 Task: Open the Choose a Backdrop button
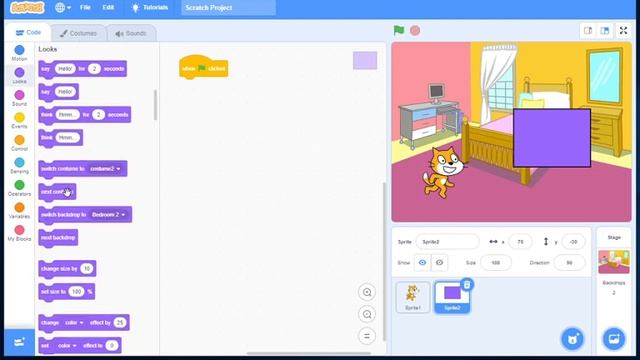[614, 339]
